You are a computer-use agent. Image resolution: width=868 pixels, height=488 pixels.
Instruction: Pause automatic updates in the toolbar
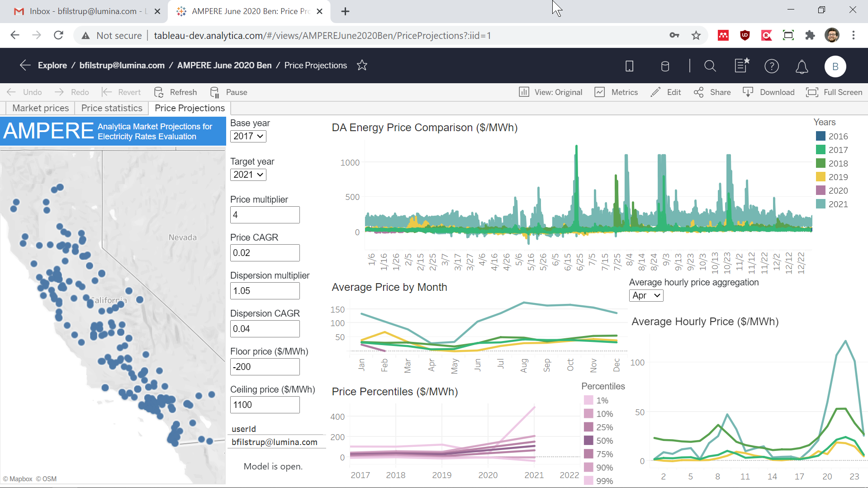pyautogui.click(x=229, y=92)
